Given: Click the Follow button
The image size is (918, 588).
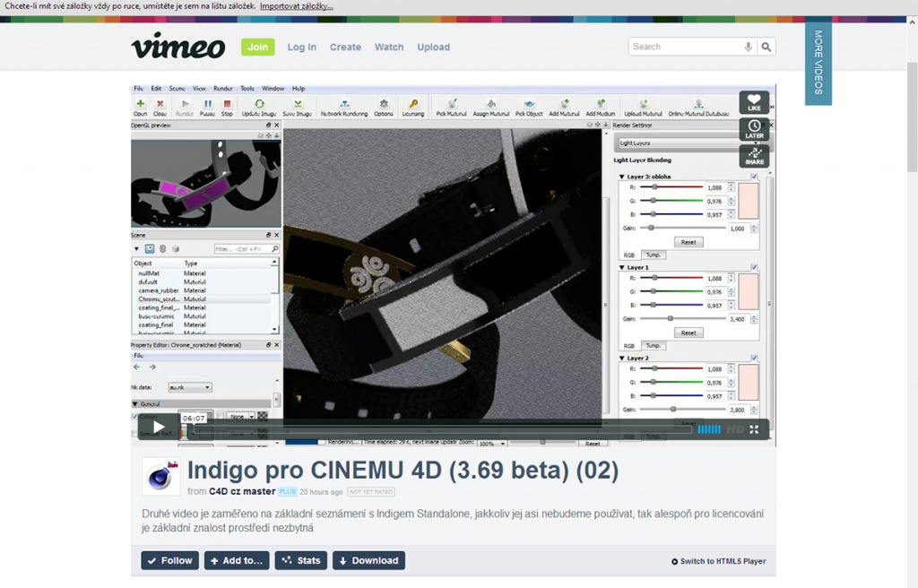Looking at the screenshot, I should [x=169, y=560].
